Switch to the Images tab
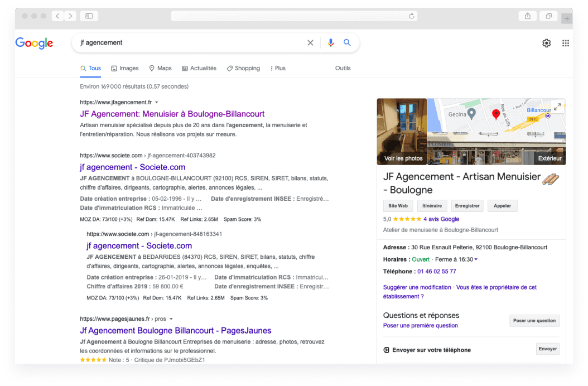 (125, 68)
